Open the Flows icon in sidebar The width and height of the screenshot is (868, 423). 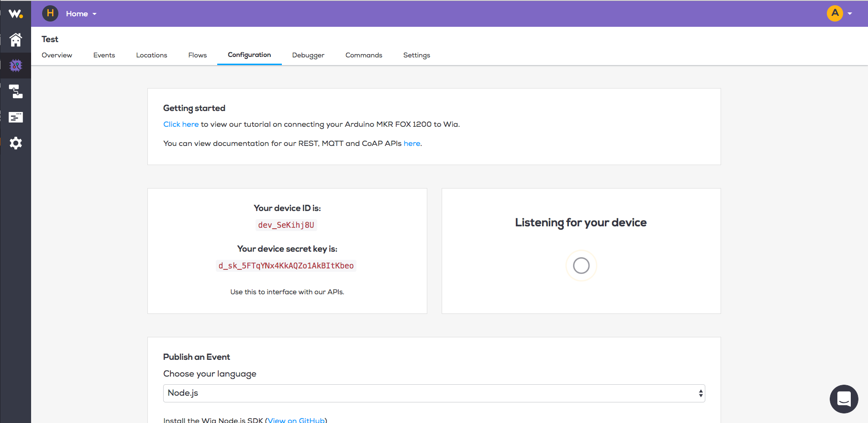(x=16, y=91)
